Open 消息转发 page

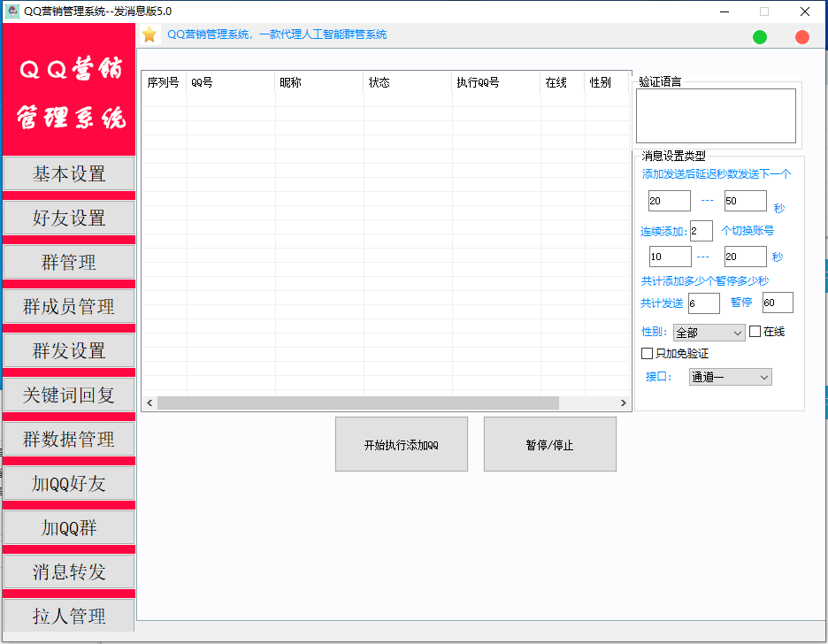click(69, 571)
